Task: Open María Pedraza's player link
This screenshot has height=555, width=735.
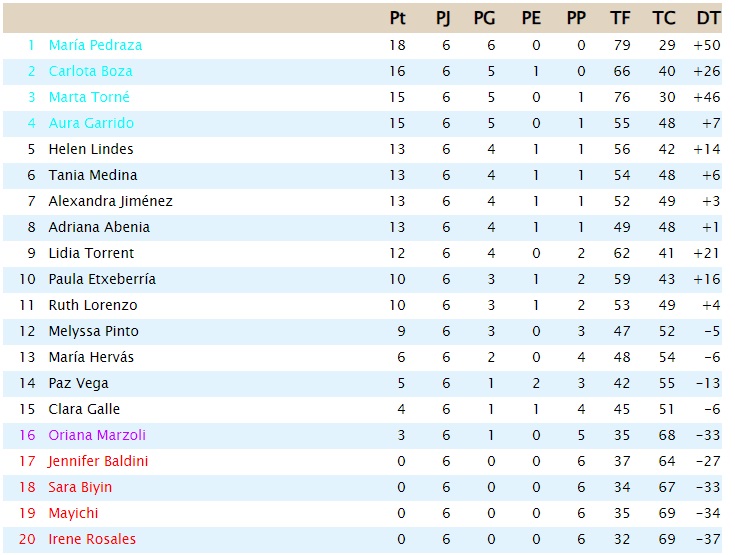Action: [95, 45]
